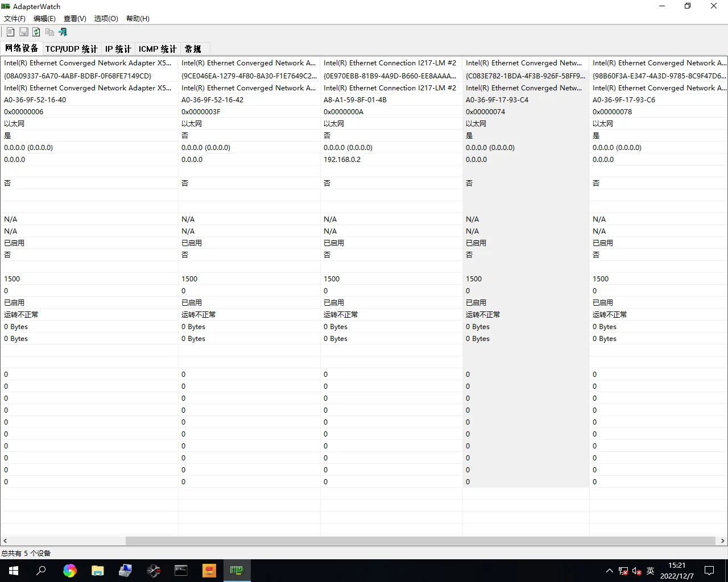Viewport: 728px width, 582px height.
Task: Open the HTML report toolbar icon
Action: coord(10,32)
